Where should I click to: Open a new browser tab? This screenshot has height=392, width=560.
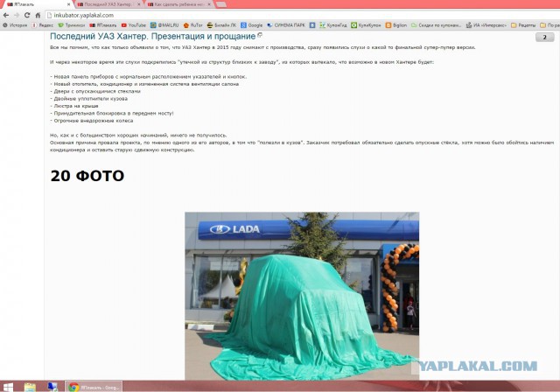coord(221,4)
